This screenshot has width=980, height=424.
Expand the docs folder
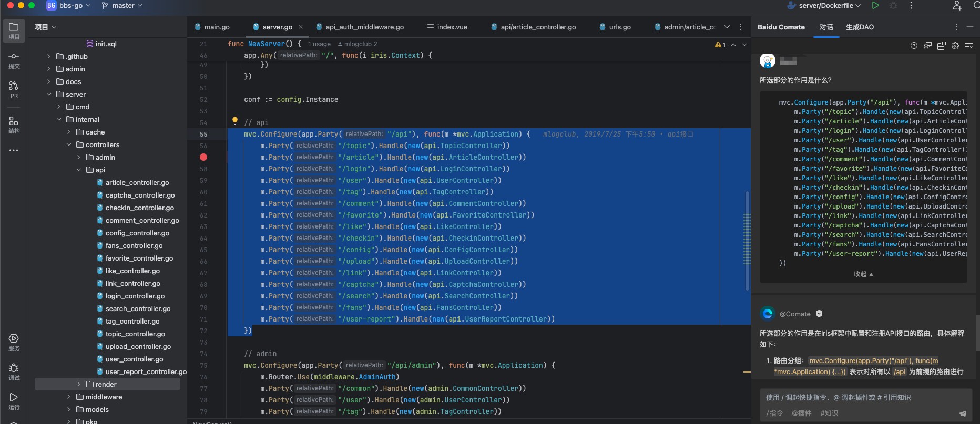[x=49, y=81]
